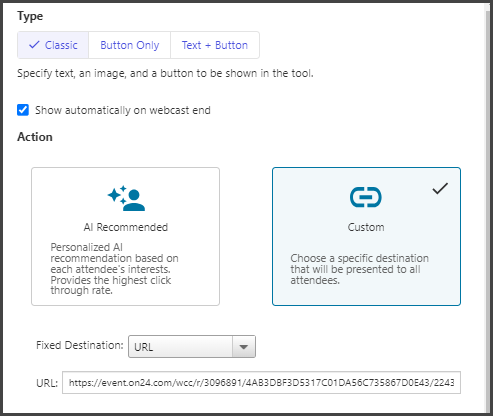Click the 'Personalized AI recommendation' description text
The width and height of the screenshot is (493, 416).
tap(114, 269)
